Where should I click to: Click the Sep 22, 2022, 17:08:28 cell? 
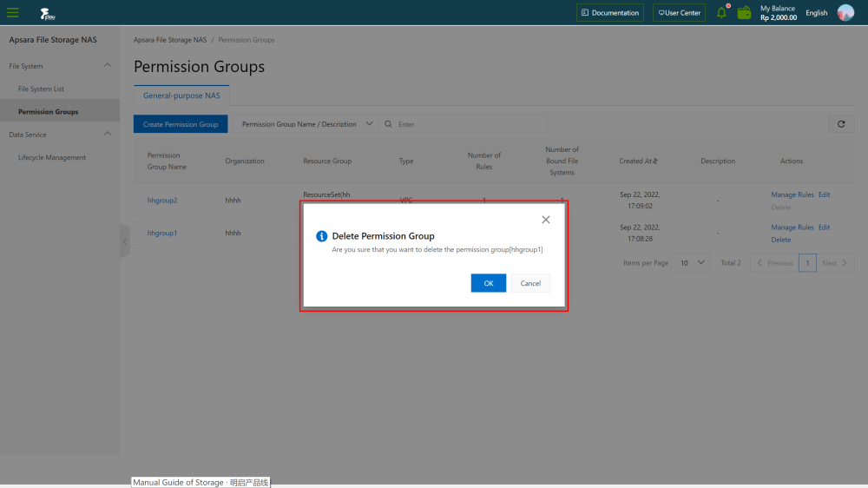point(640,234)
